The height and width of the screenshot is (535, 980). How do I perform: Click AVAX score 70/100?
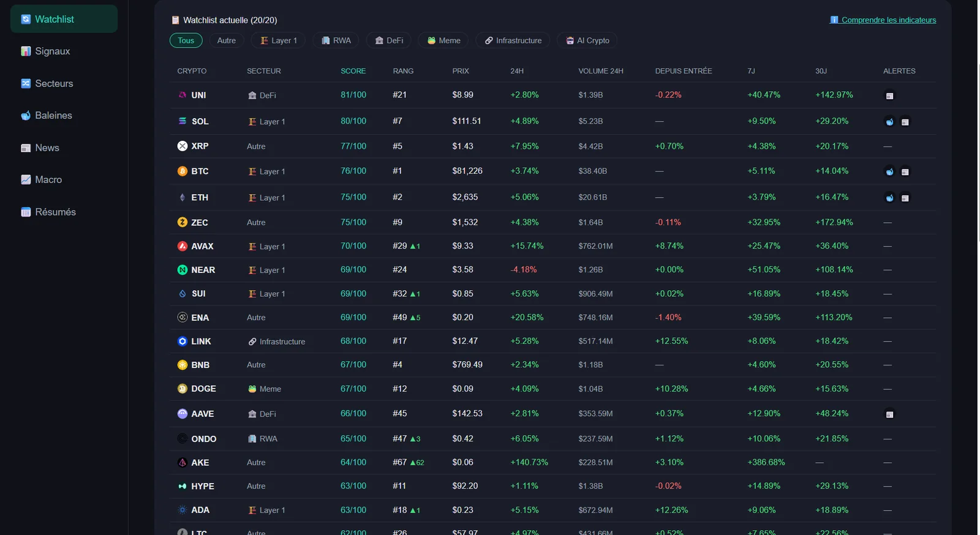coord(353,246)
